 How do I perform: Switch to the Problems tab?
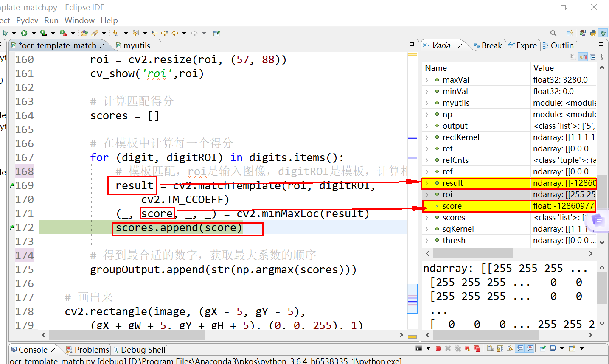pyautogui.click(x=88, y=350)
